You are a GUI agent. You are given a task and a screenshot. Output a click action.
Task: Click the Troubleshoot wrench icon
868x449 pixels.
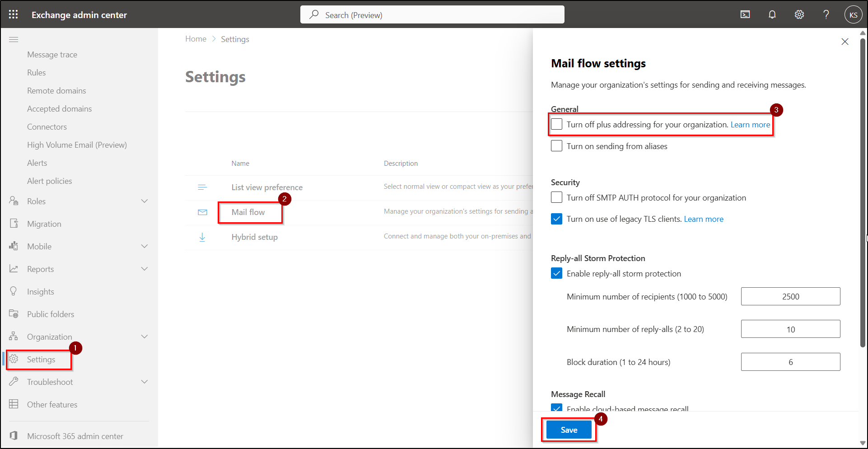pos(14,382)
